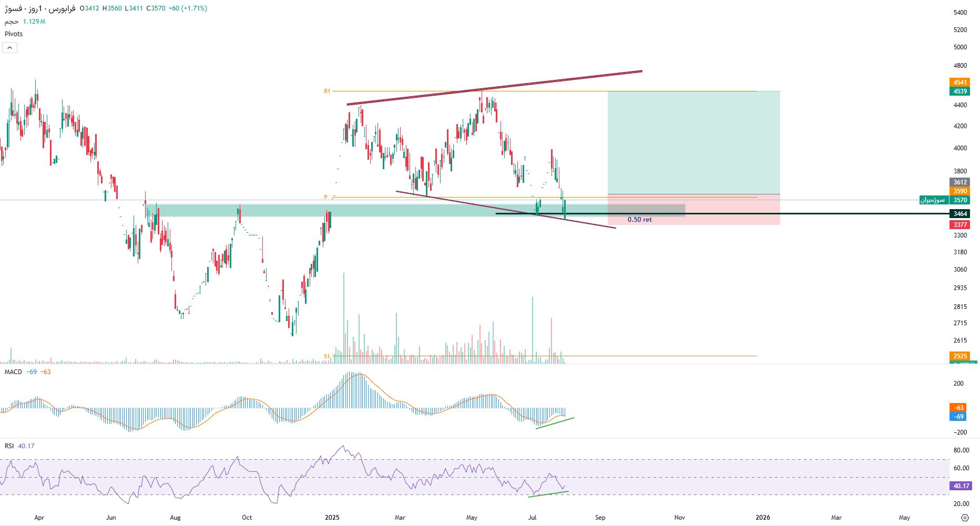Select the Pivots indicator label
980x526 pixels.
point(14,34)
